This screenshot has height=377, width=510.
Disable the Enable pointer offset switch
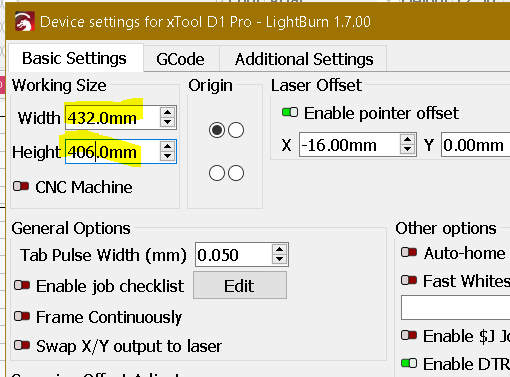[290, 112]
